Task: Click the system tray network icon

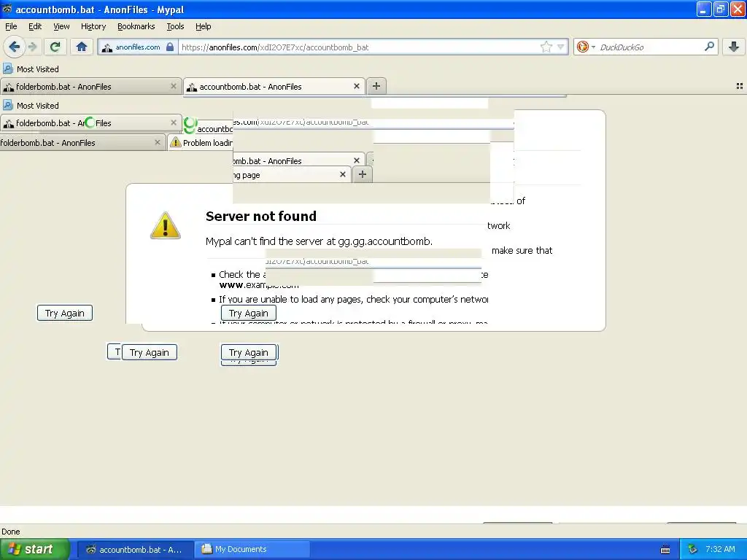Action: (x=693, y=549)
